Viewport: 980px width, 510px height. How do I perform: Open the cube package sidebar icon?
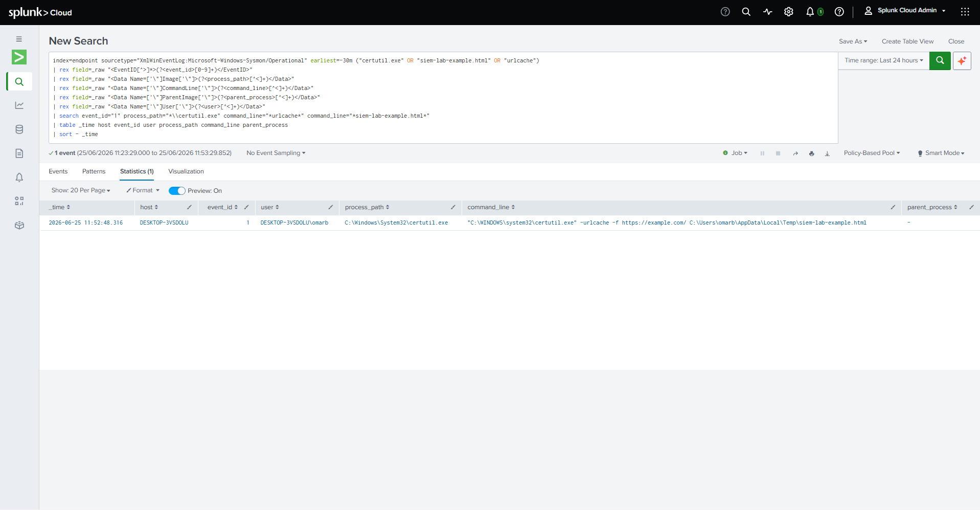click(x=19, y=225)
